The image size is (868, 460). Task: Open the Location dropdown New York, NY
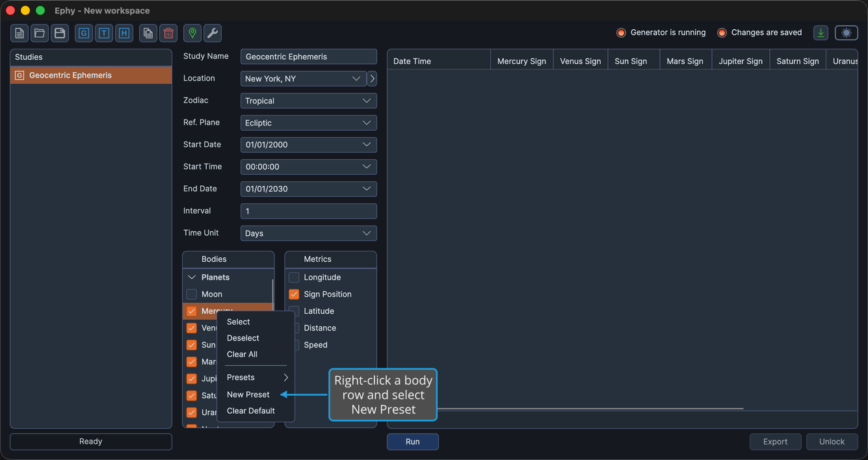(x=303, y=79)
